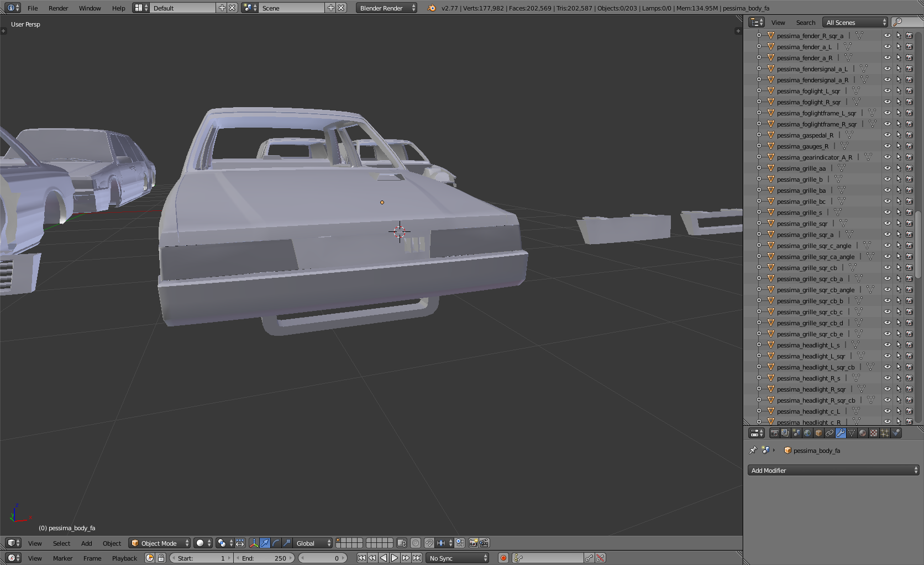The width and height of the screenshot is (924, 565).
Task: Open the Particles properties sparkle icon
Action: point(885,434)
